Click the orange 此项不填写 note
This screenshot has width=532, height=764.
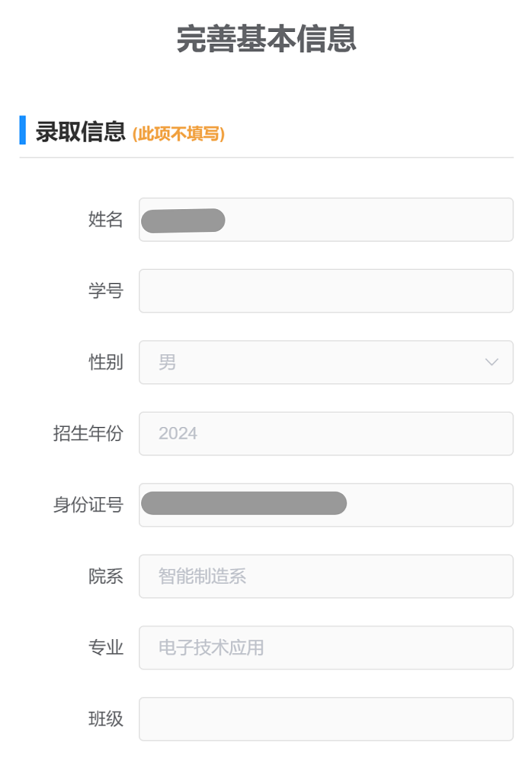pyautogui.click(x=179, y=134)
